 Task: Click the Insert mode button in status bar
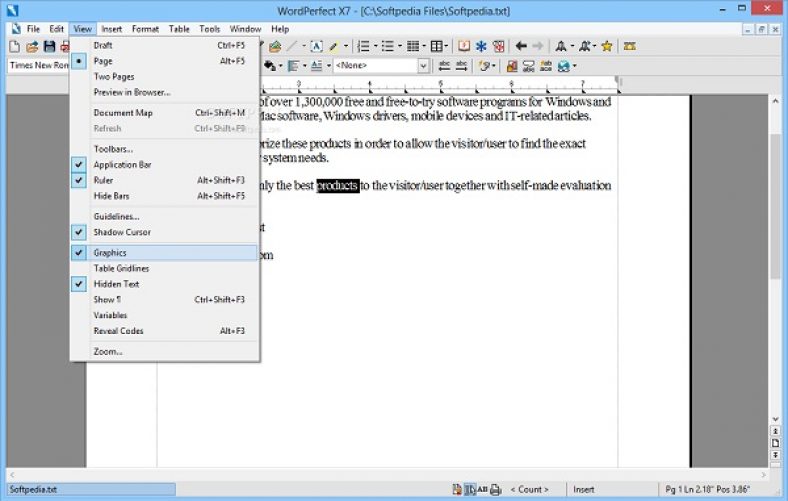(x=583, y=489)
